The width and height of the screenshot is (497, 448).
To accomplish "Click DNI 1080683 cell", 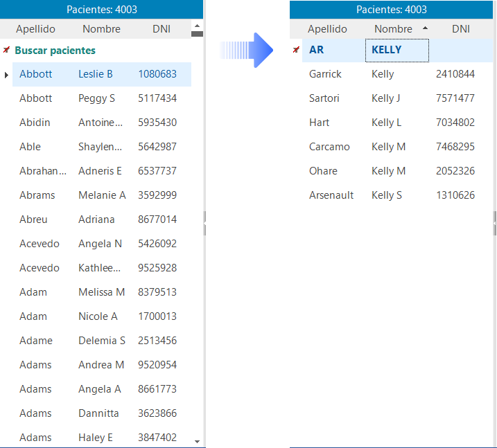I will click(157, 74).
